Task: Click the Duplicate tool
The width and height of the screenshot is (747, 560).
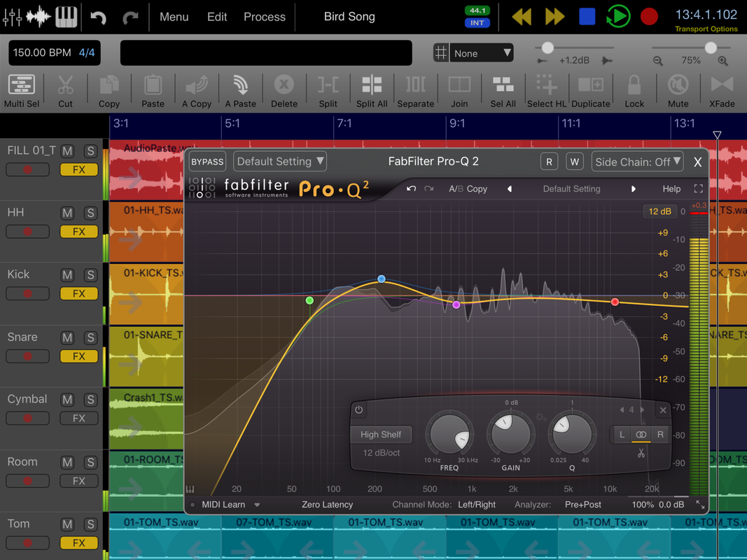Action: click(x=591, y=92)
